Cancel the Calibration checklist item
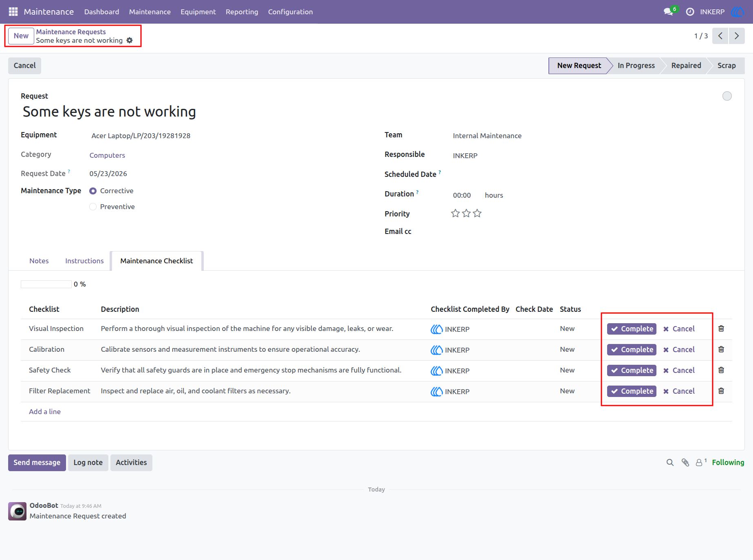753x560 pixels. (x=678, y=350)
